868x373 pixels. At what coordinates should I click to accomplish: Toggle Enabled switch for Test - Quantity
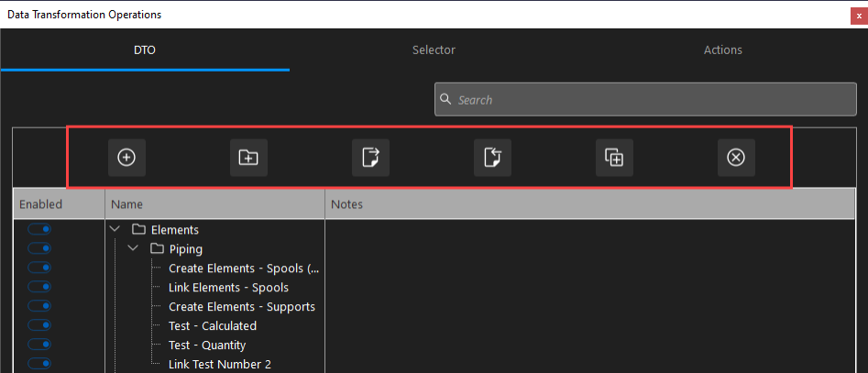pyautogui.click(x=39, y=345)
